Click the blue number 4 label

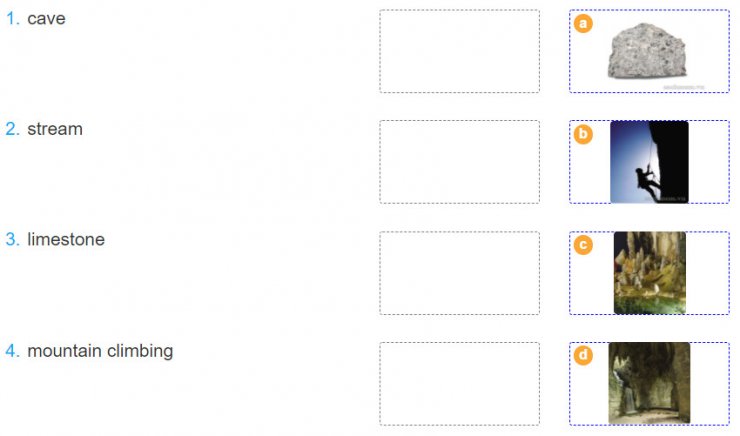13,351
